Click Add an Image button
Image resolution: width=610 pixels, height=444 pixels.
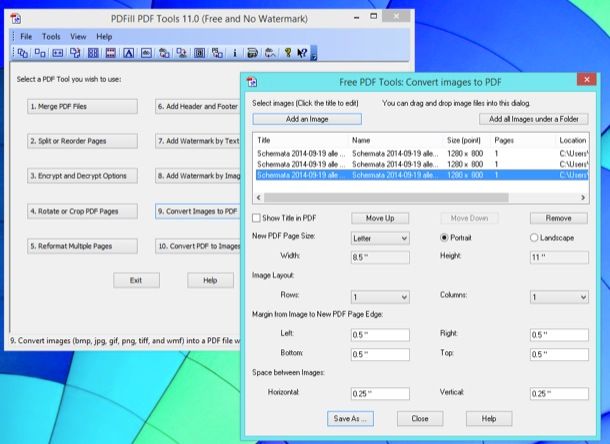point(307,119)
